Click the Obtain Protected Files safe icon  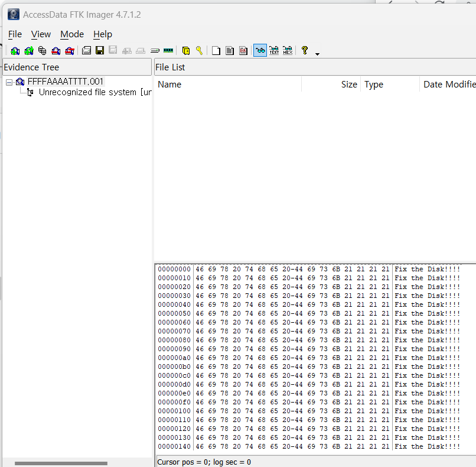tap(186, 50)
